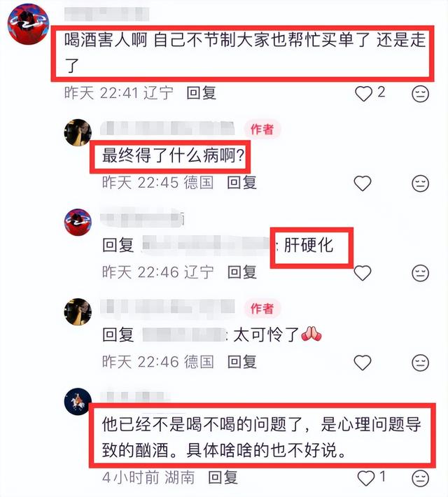Screen dimensions: 448x497
Task: Tap the 作者 badge on the first author reply
Action: click(x=262, y=129)
